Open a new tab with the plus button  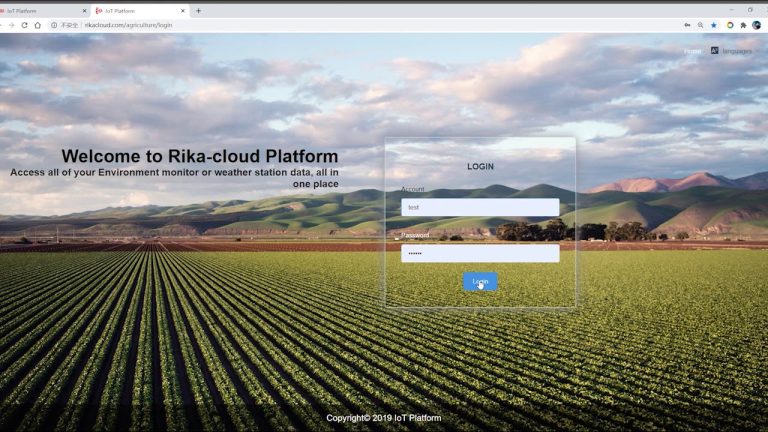[198, 11]
